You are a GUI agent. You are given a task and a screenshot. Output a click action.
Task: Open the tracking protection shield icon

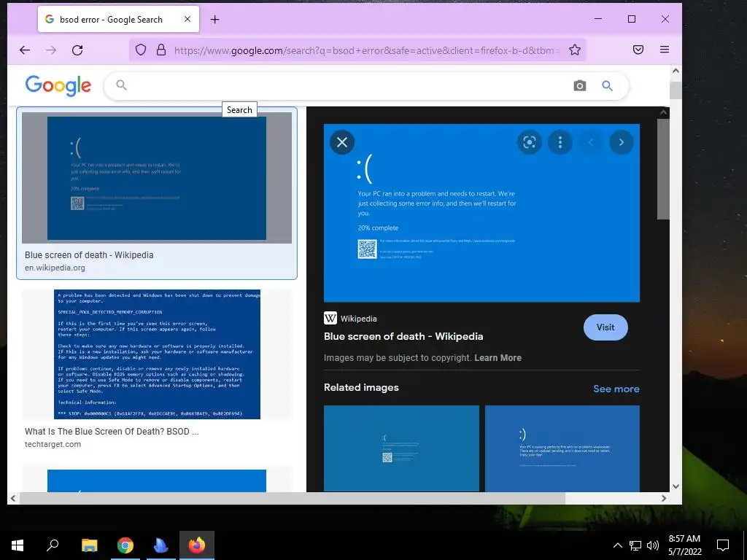(141, 50)
